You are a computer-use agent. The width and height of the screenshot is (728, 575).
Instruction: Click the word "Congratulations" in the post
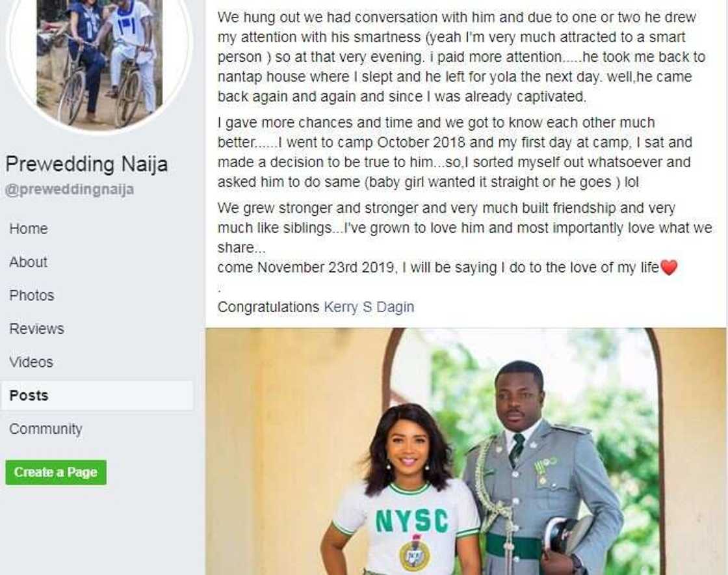[x=268, y=307]
